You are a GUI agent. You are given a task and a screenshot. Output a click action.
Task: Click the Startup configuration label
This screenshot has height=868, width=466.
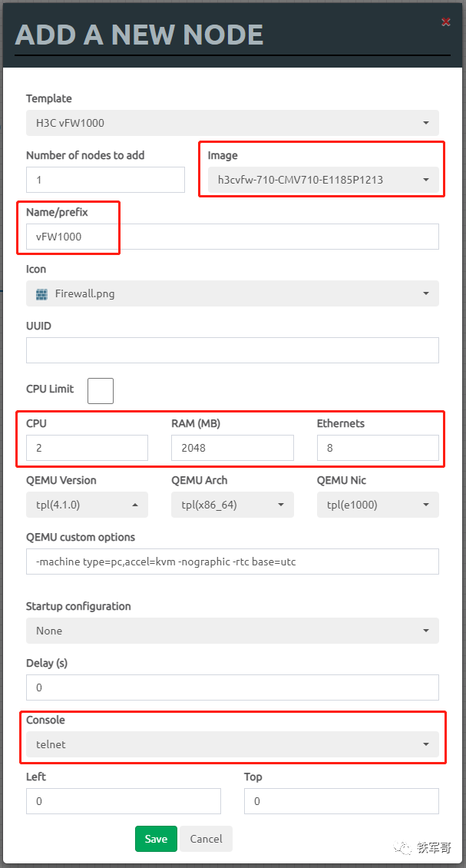point(78,606)
